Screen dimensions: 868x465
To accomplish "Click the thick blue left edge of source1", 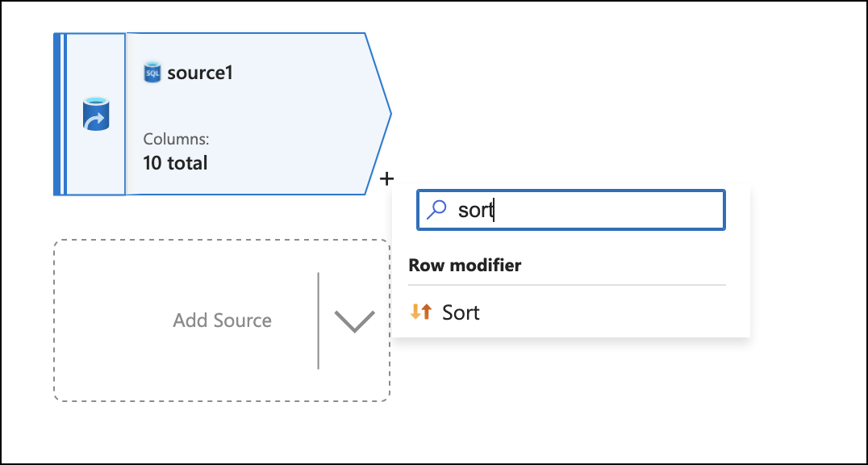I will (x=57, y=115).
